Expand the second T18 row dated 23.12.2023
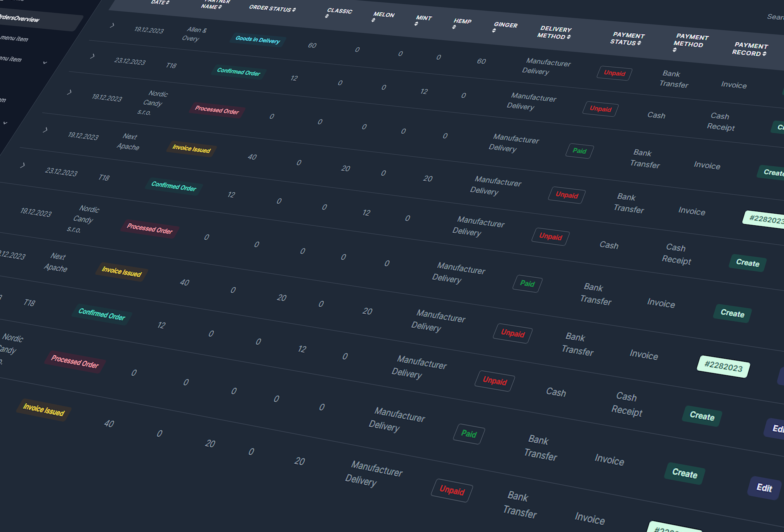Image resolution: width=784 pixels, height=532 pixels. pyautogui.click(x=23, y=166)
